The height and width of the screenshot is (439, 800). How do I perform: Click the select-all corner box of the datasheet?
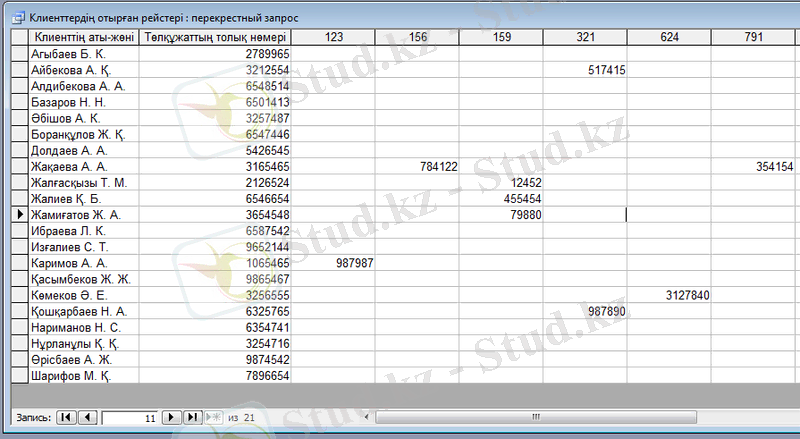(x=19, y=37)
